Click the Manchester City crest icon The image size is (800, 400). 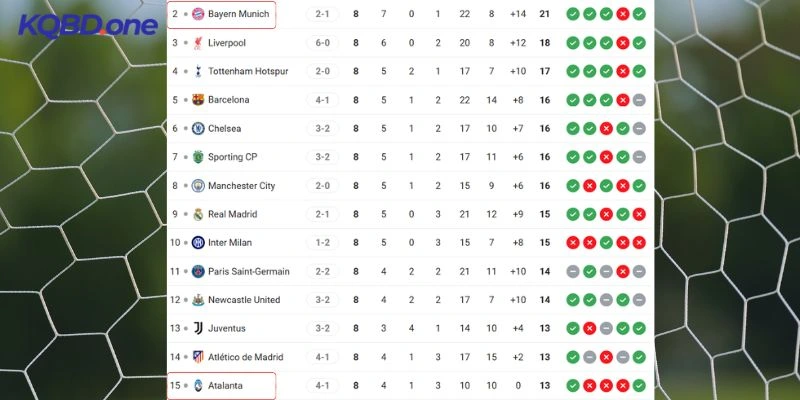198,185
